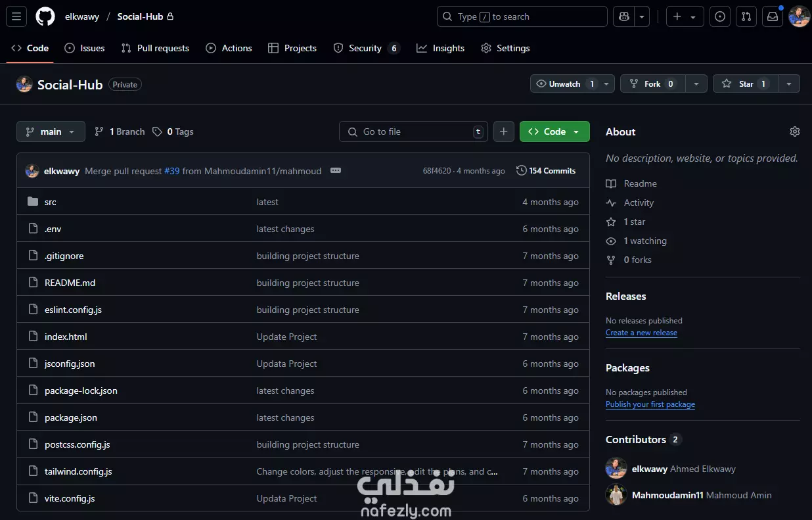Open tailwind.config.js file
Viewport: 812px width, 520px height.
78,471
